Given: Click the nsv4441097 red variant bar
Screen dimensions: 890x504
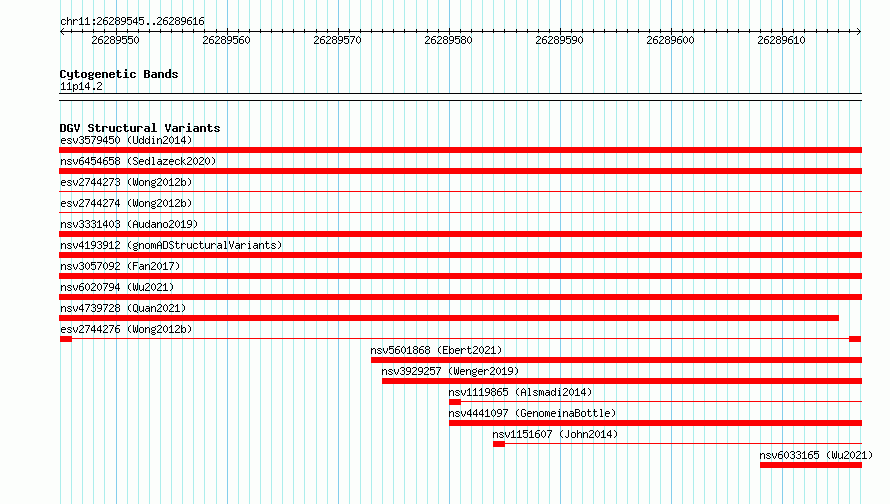Looking at the screenshot, I should coord(656,423).
